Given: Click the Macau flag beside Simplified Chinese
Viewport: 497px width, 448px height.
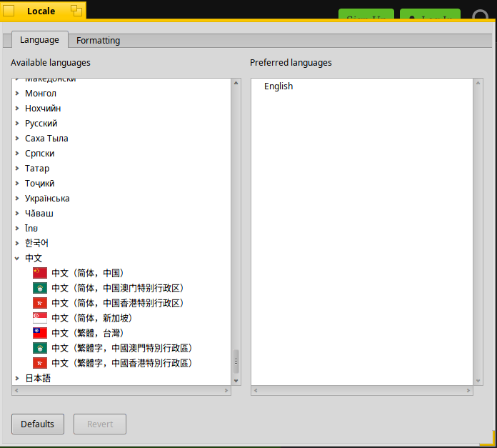Looking at the screenshot, I should [x=40, y=288].
